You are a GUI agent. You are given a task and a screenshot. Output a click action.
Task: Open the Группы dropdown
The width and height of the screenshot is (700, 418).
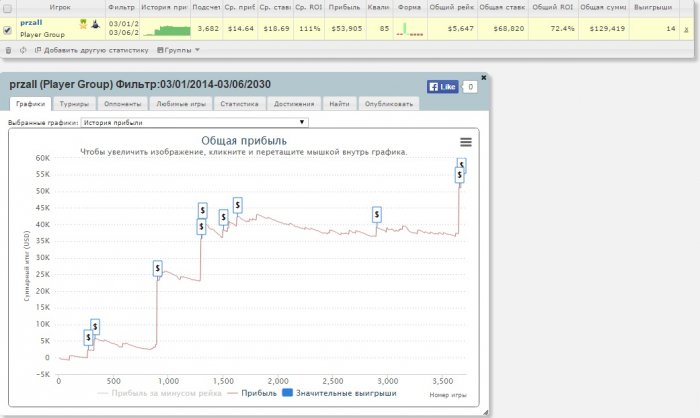pos(178,50)
